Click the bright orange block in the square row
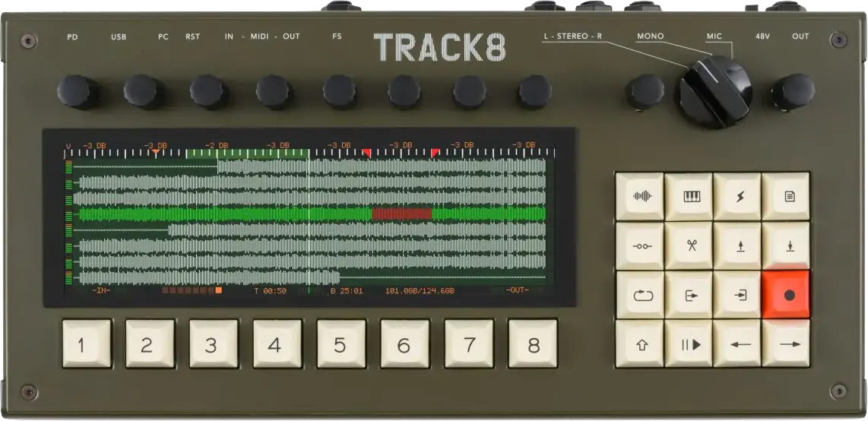 pyautogui.click(x=219, y=290)
